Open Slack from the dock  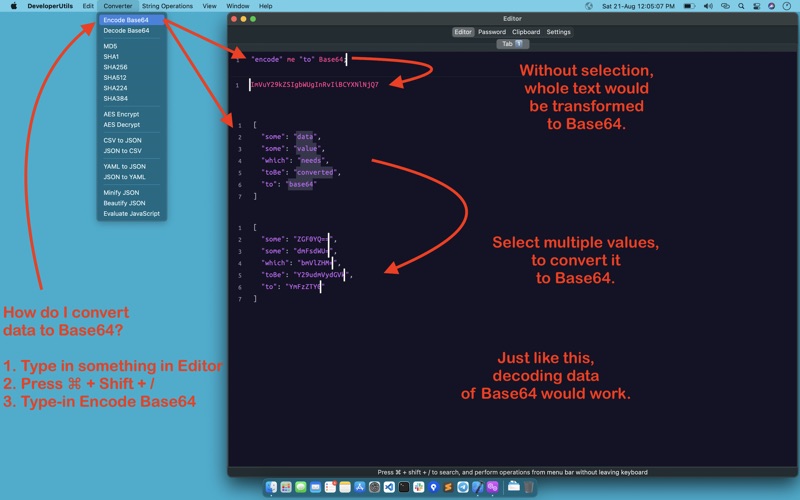(x=419, y=487)
